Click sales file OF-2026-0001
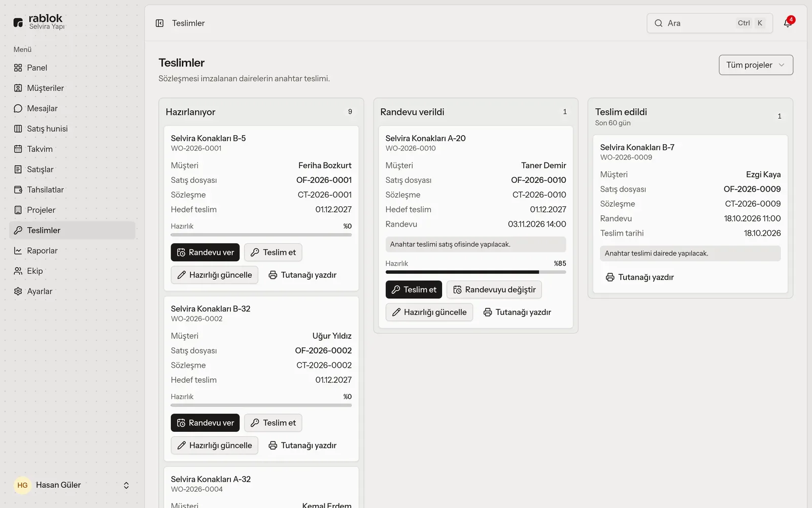This screenshot has width=812, height=508. click(324, 180)
